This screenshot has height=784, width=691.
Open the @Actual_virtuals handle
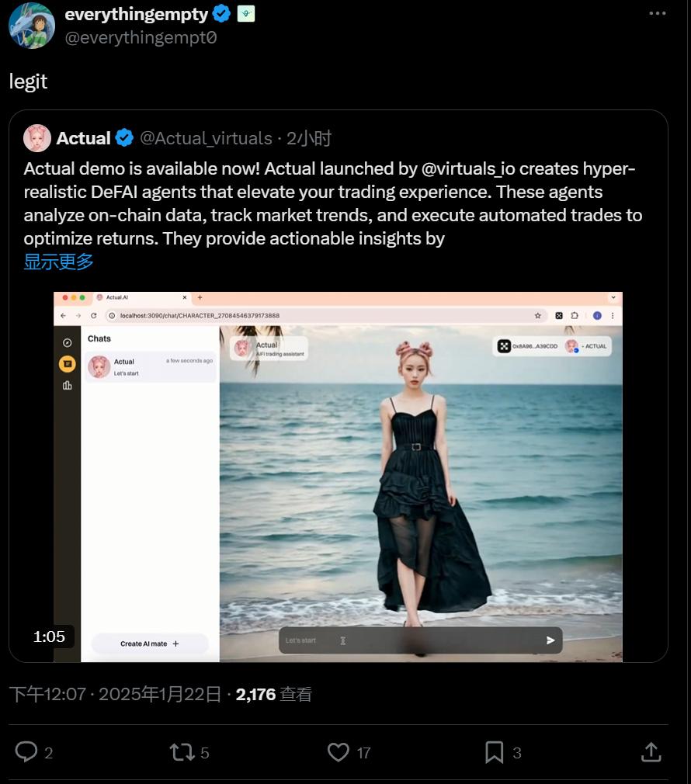point(206,138)
